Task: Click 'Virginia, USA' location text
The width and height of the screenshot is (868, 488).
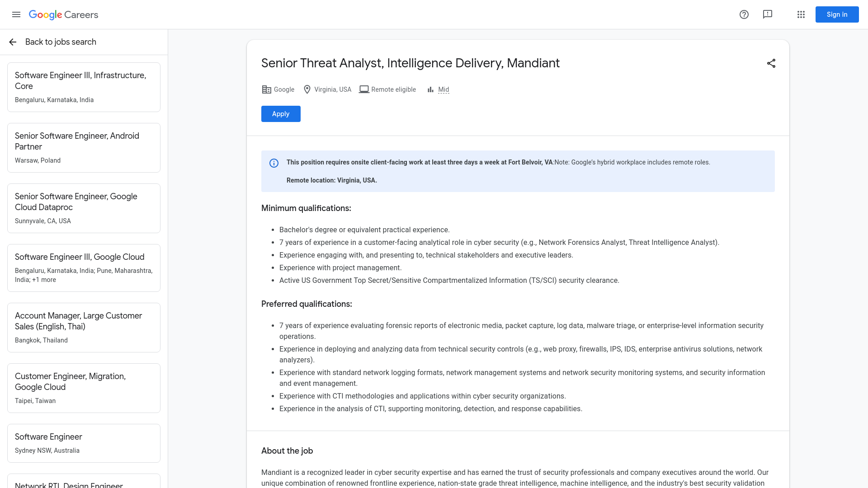Action: coord(333,89)
